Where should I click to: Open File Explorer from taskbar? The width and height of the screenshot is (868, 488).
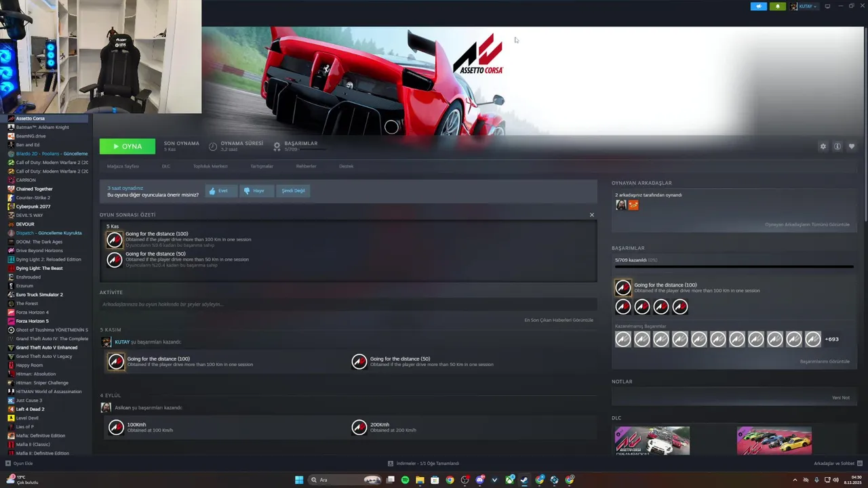[x=420, y=480]
